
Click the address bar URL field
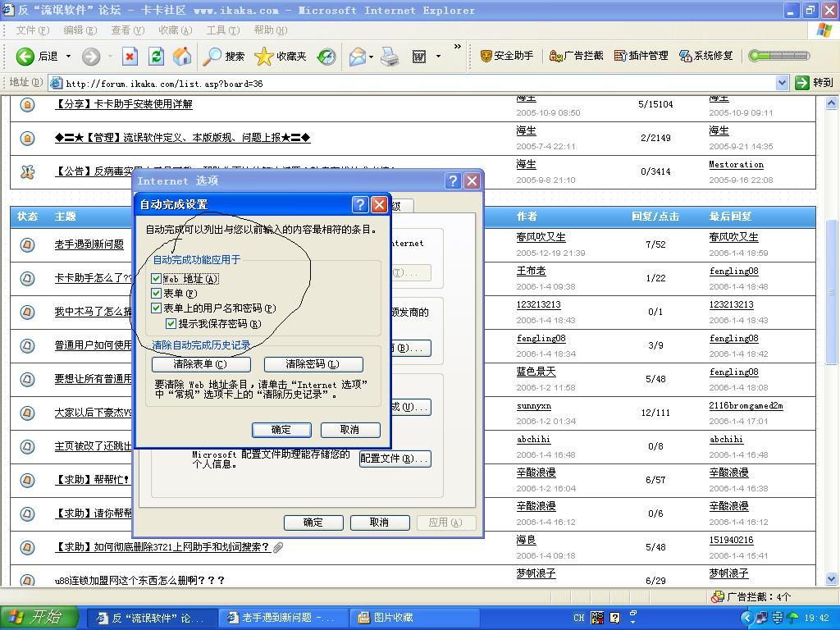point(410,83)
